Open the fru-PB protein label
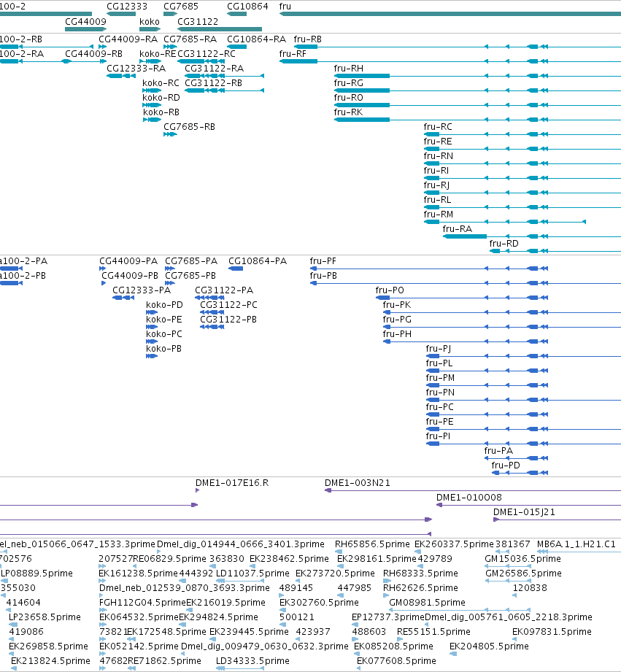The height and width of the screenshot is (672, 621). 323,276
